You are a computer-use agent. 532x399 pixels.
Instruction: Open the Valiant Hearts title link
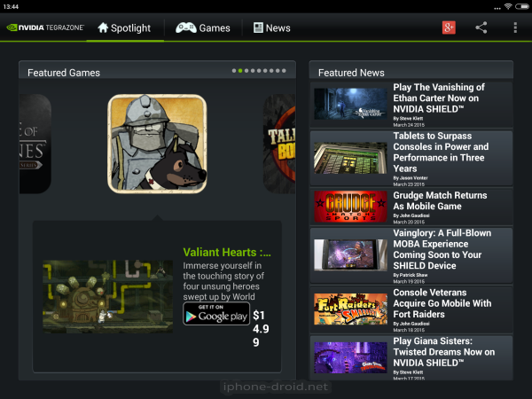[x=227, y=252]
